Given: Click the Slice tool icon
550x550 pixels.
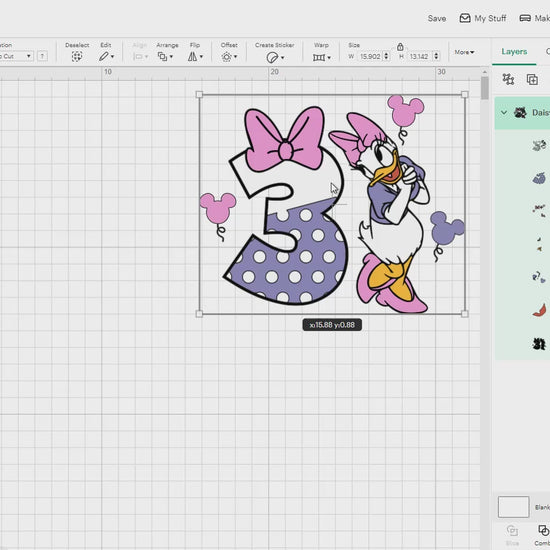Looking at the screenshot, I should [x=512, y=530].
